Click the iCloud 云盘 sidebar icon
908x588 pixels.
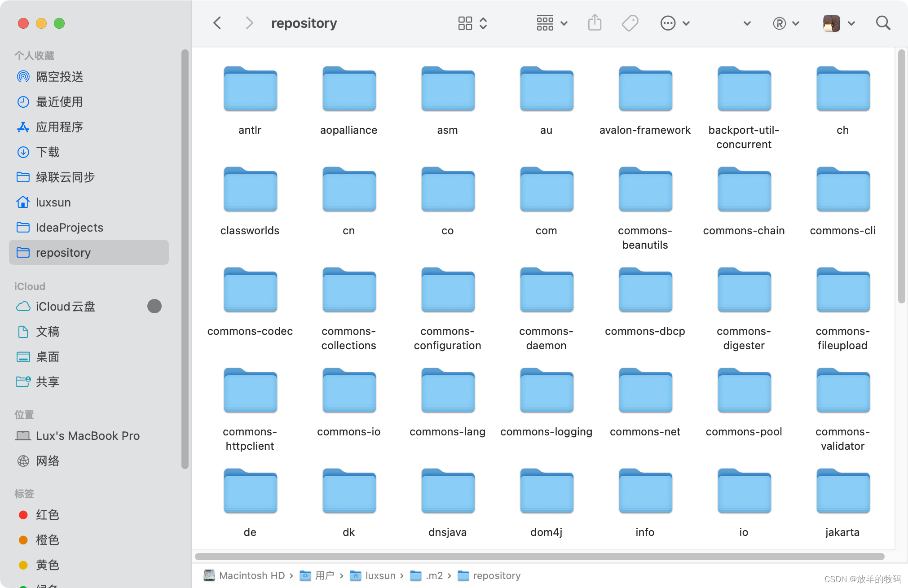click(22, 306)
